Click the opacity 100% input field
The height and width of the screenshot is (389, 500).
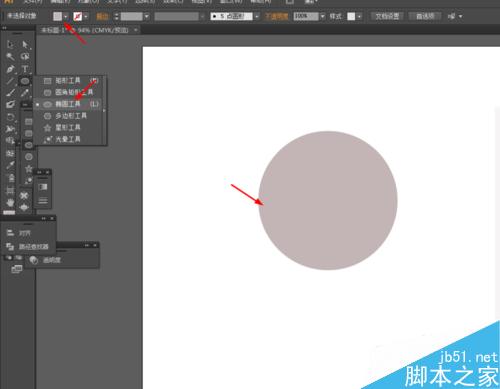point(306,16)
